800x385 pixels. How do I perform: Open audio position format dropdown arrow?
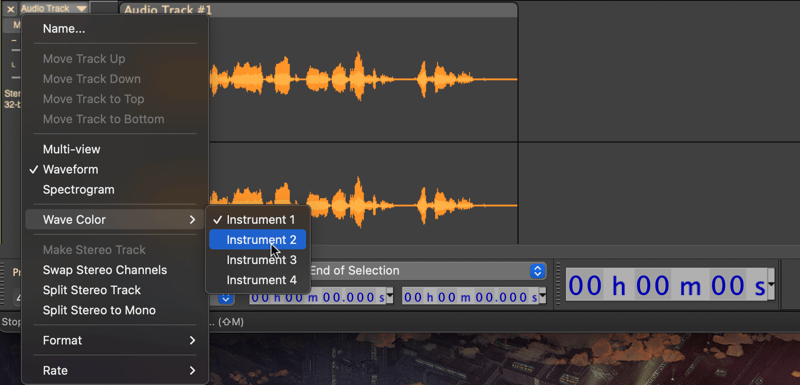(x=771, y=285)
